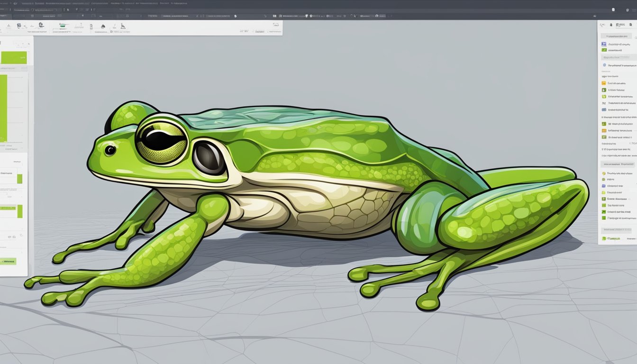This screenshot has height=364, width=637.
Task: Click the bottle-shaped icon in the ribbon
Action: click(x=91, y=27)
